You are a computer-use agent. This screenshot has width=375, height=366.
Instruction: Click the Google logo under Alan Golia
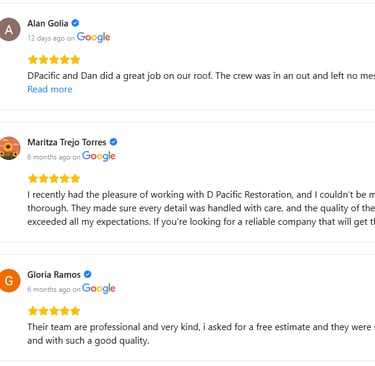[x=93, y=37]
